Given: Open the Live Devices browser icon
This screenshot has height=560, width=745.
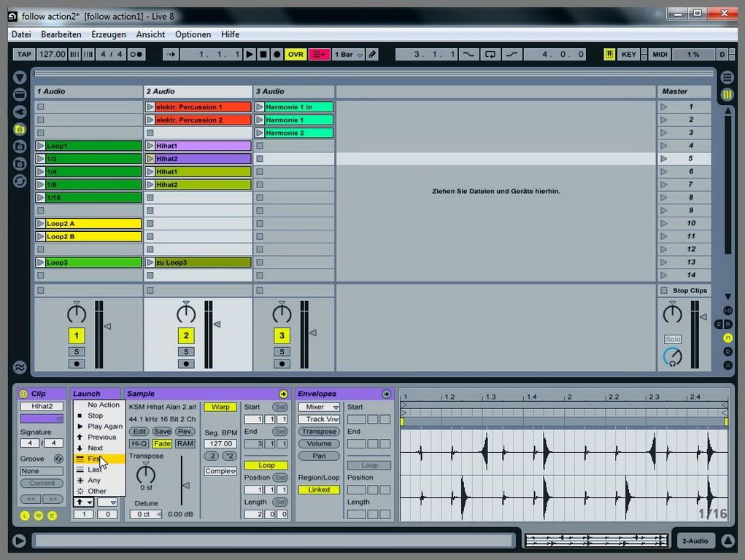Looking at the screenshot, I should click(20, 95).
